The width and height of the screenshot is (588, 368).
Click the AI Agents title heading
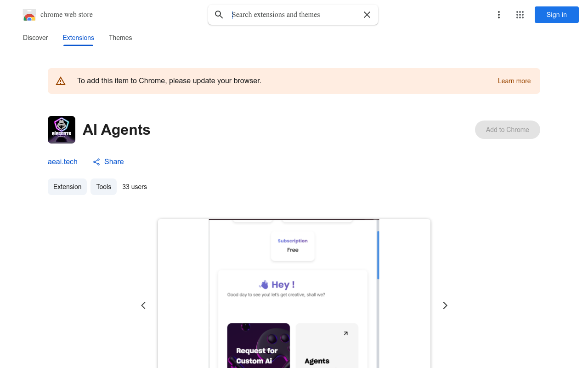117,130
